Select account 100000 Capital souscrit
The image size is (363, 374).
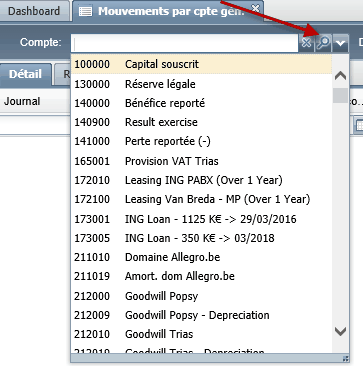[201, 64]
